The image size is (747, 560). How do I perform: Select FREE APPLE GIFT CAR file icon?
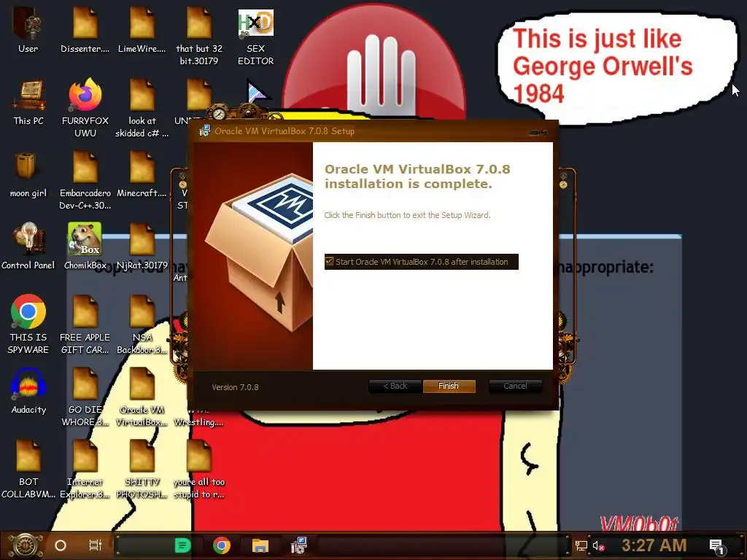click(85, 324)
